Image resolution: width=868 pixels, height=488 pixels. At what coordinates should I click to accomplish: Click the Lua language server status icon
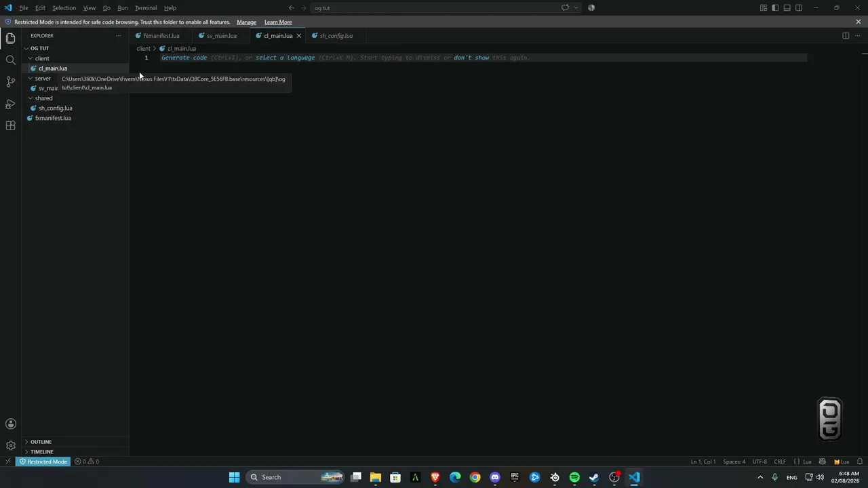(x=842, y=462)
